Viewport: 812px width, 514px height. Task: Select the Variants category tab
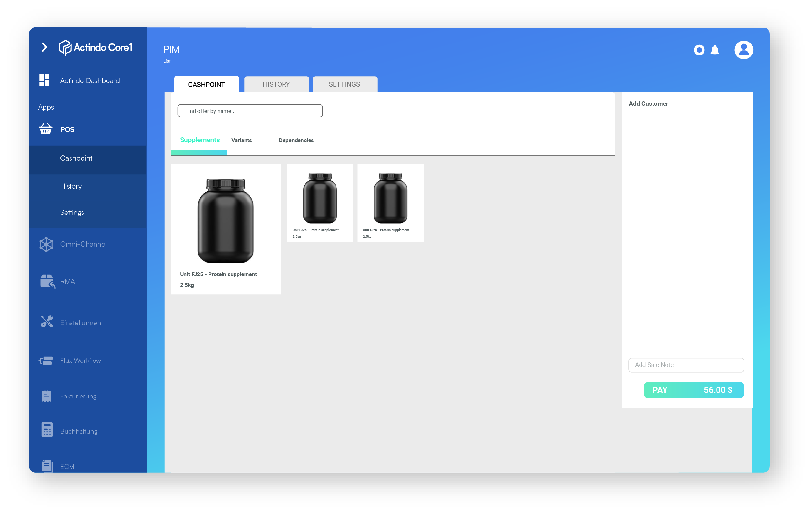point(241,140)
